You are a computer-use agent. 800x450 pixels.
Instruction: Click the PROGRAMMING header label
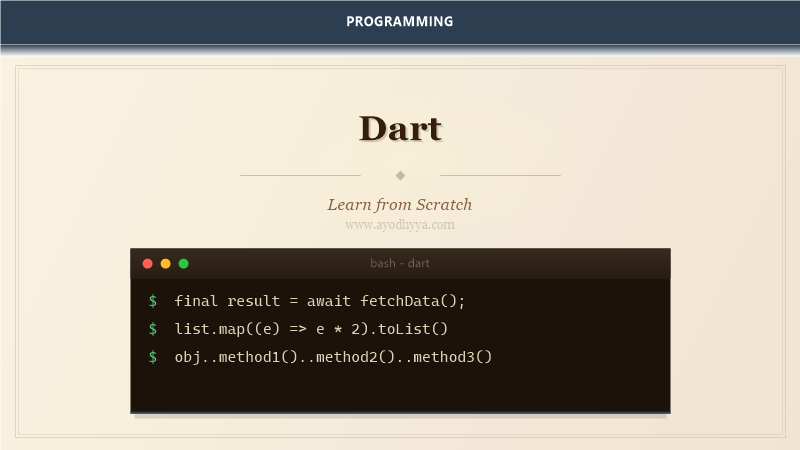tap(399, 21)
